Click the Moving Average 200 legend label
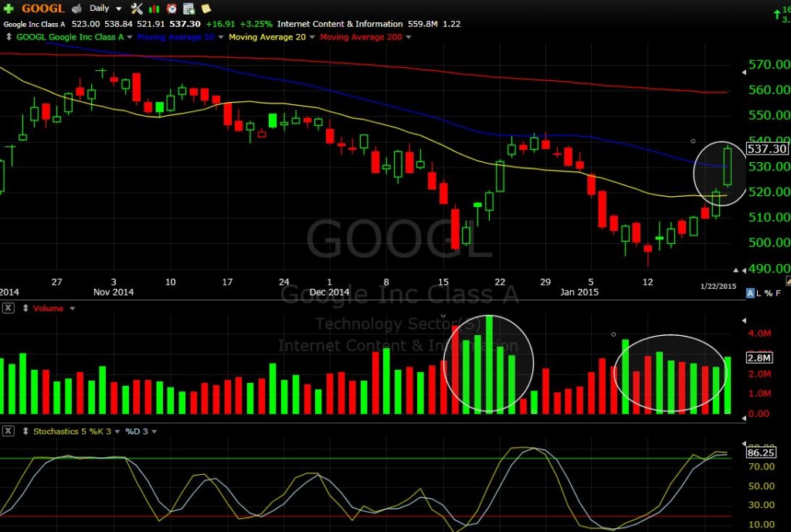The height and width of the screenshot is (532, 791). [x=361, y=37]
